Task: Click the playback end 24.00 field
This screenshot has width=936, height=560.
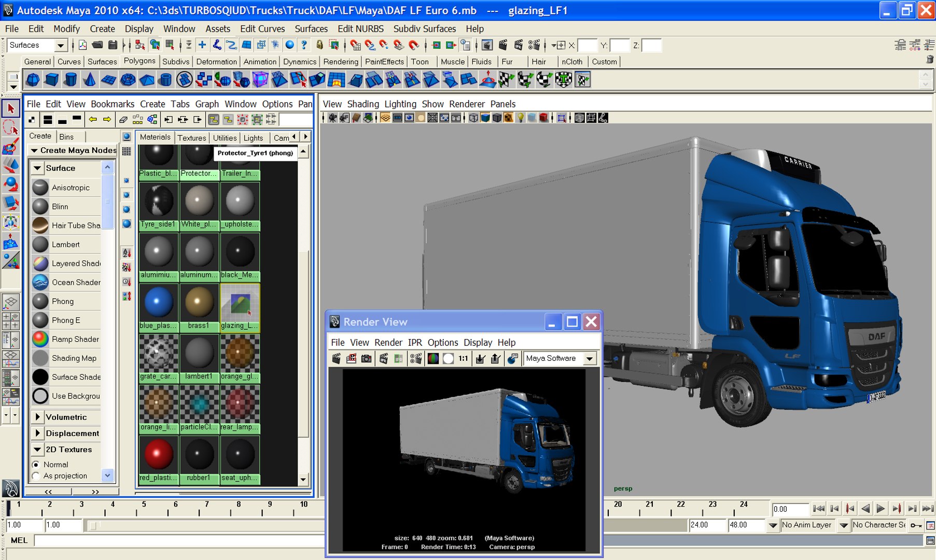Action: pos(707,525)
